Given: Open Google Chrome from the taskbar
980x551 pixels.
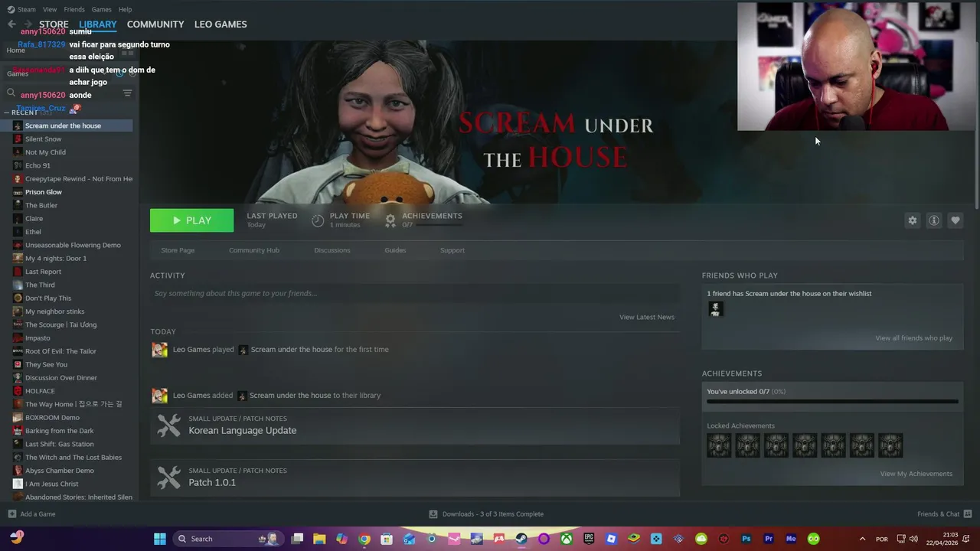Looking at the screenshot, I should tap(364, 539).
